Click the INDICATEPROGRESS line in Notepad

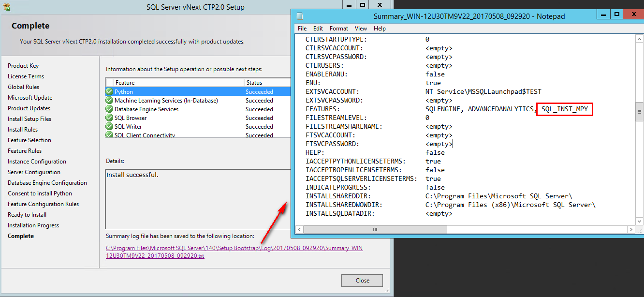point(375,187)
